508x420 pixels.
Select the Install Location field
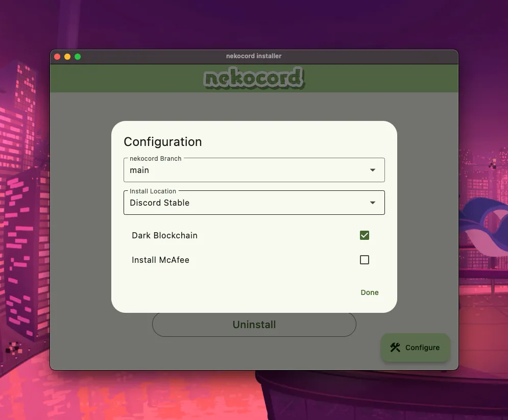230,203
